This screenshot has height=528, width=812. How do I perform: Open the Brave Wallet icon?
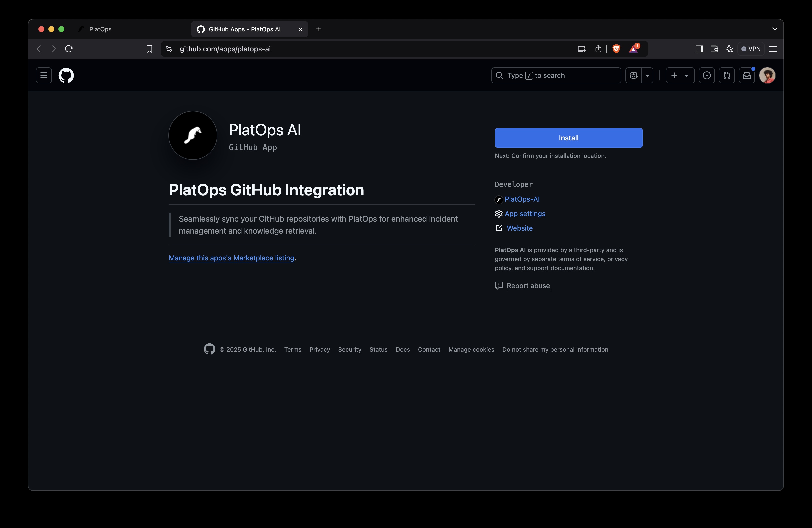(x=714, y=49)
